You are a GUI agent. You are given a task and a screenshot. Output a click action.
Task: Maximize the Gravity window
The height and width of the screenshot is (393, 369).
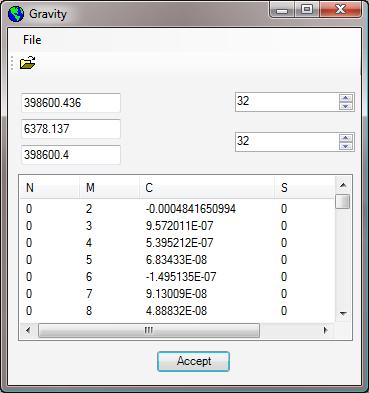click(x=307, y=10)
